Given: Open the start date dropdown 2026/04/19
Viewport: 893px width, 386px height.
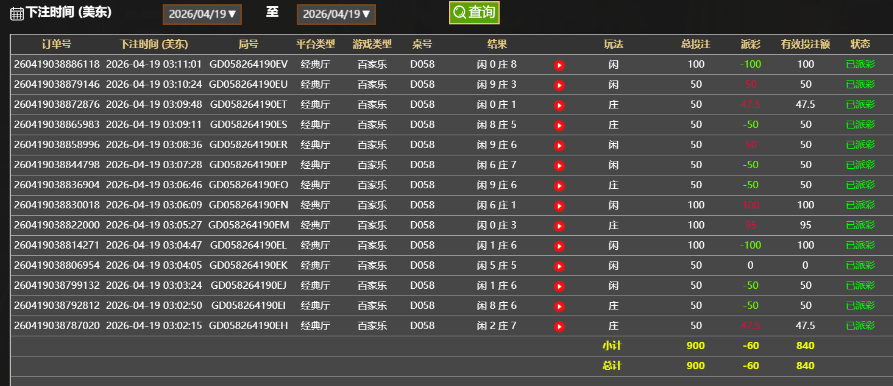Looking at the screenshot, I should pos(202,14).
